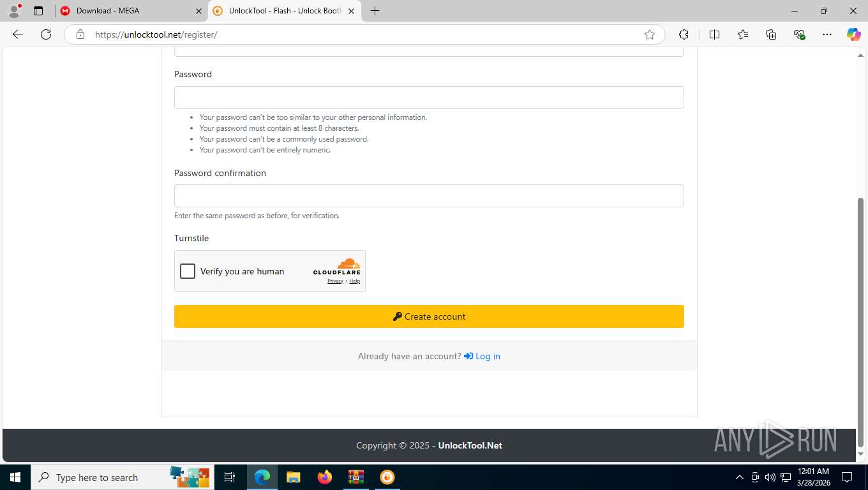Focus the Password confirmation field
This screenshot has width=868, height=490.
429,196
